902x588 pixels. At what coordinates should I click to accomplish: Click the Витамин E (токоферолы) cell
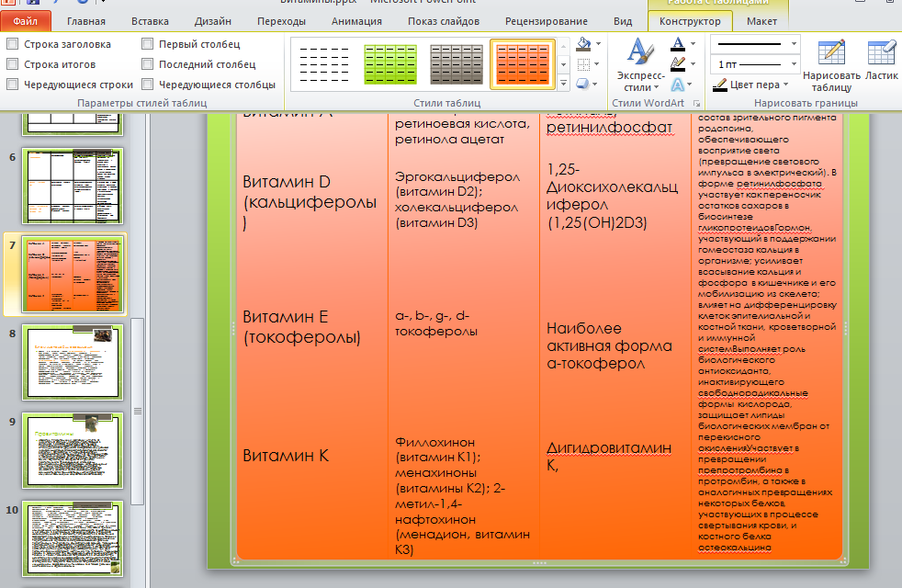[301, 327]
